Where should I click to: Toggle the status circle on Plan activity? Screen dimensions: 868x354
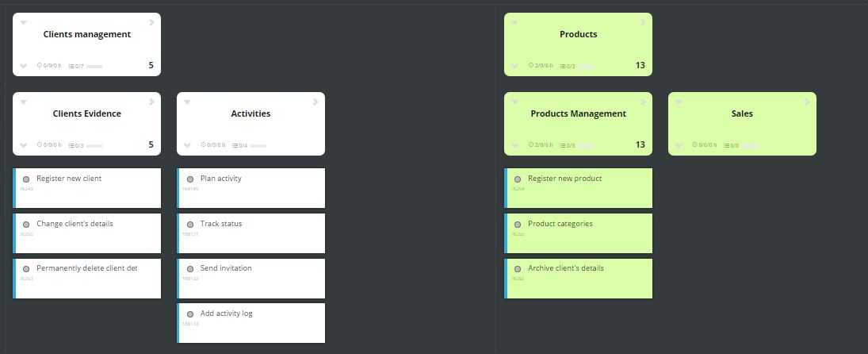point(190,179)
